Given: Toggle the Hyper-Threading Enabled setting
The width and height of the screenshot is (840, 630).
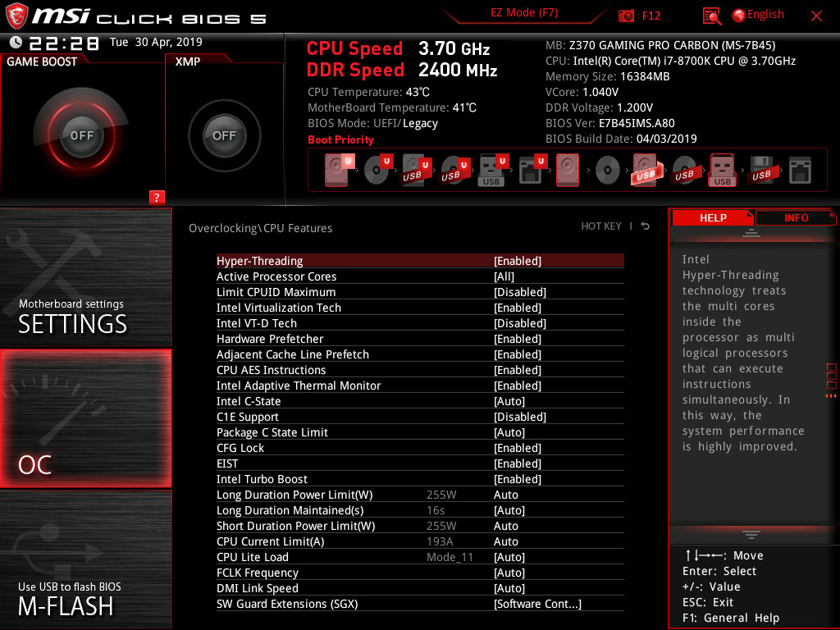Looking at the screenshot, I should coord(420,261).
